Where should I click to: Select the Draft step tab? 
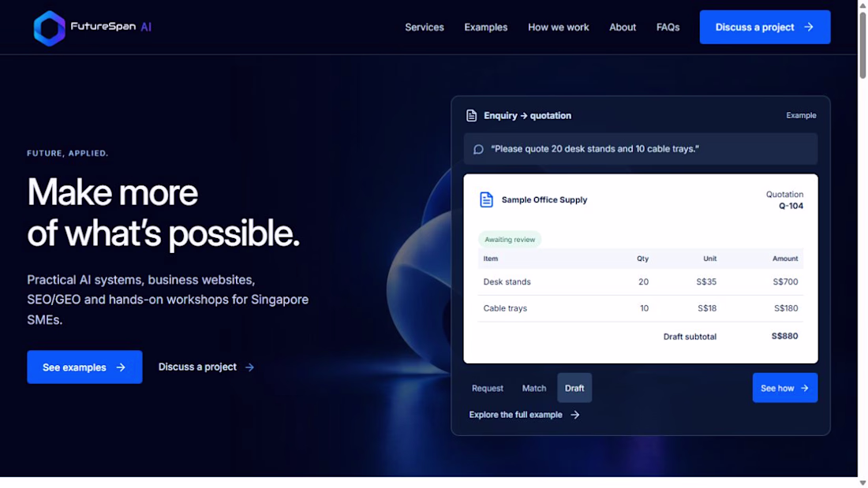(574, 389)
